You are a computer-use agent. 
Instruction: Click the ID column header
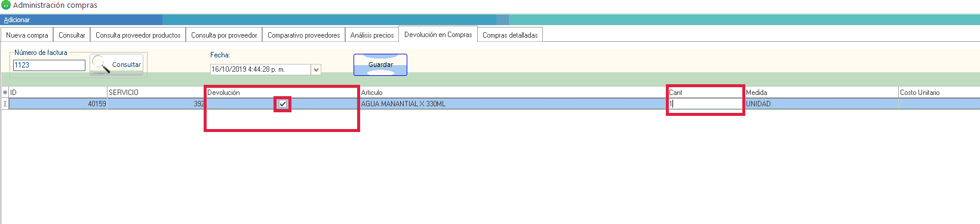58,93
